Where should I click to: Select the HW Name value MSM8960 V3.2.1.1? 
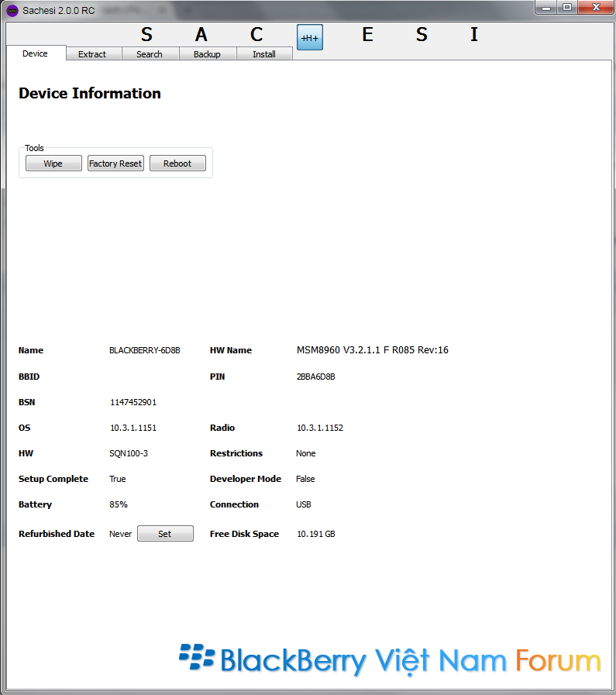pos(373,350)
